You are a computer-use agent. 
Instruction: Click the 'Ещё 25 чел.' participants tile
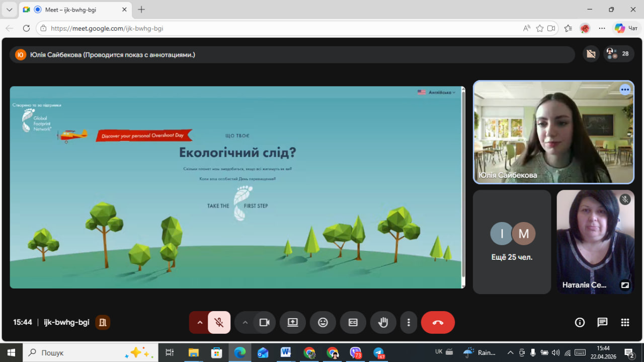coord(512,242)
